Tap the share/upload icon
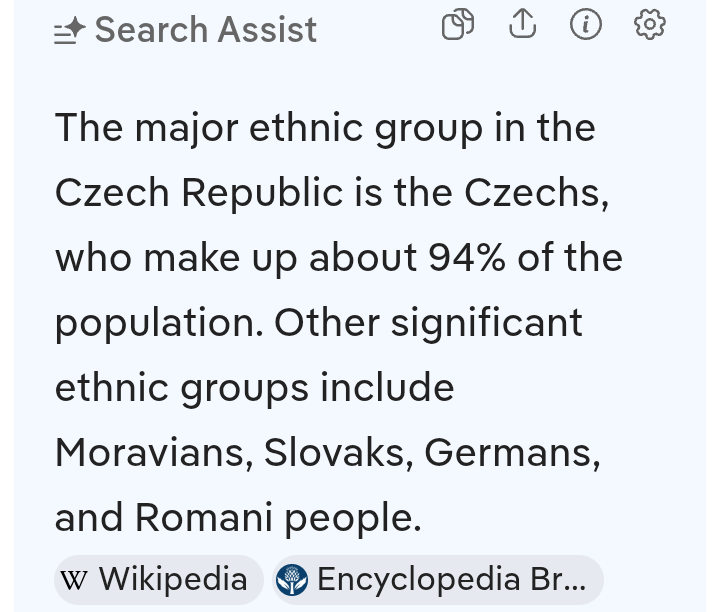Screen dimensions: 720x612 pos(522,25)
